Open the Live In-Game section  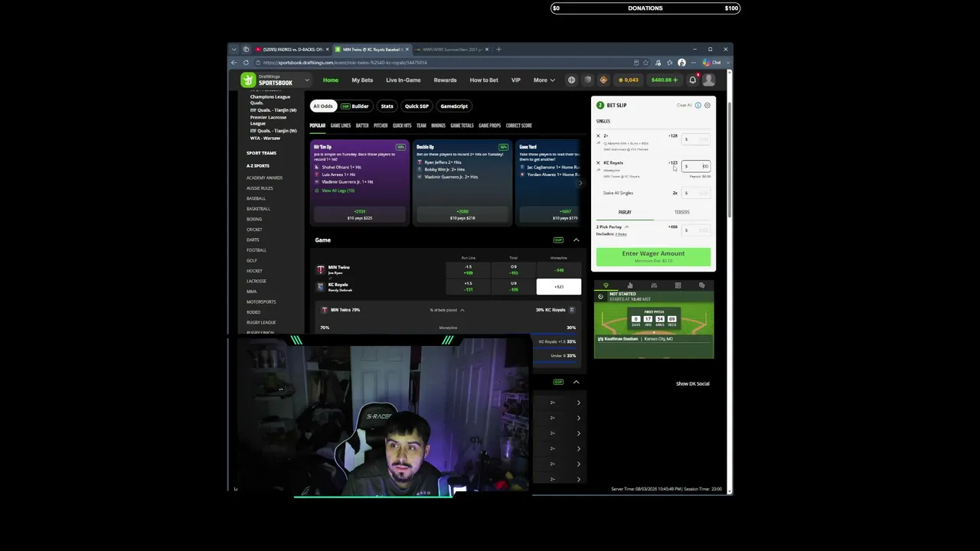[x=403, y=80]
